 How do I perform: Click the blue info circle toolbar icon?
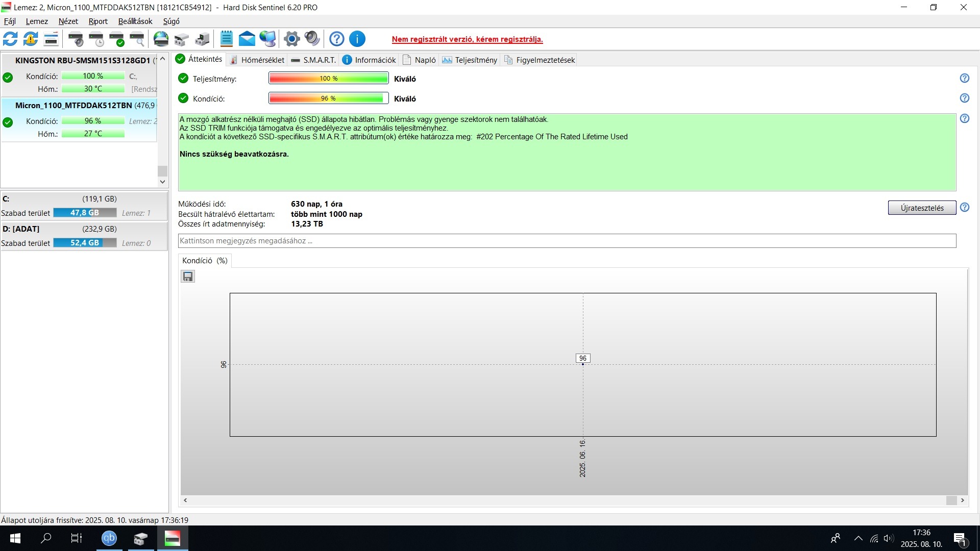point(357,39)
